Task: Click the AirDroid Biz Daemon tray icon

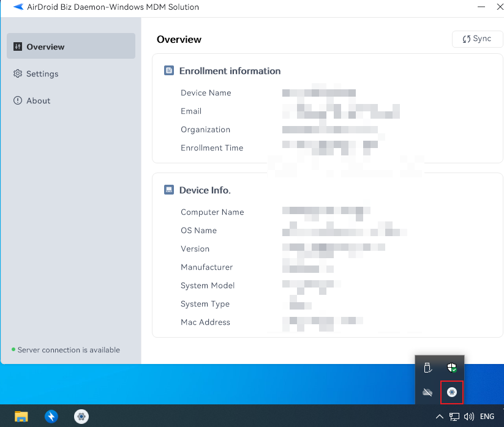Action: coord(451,392)
